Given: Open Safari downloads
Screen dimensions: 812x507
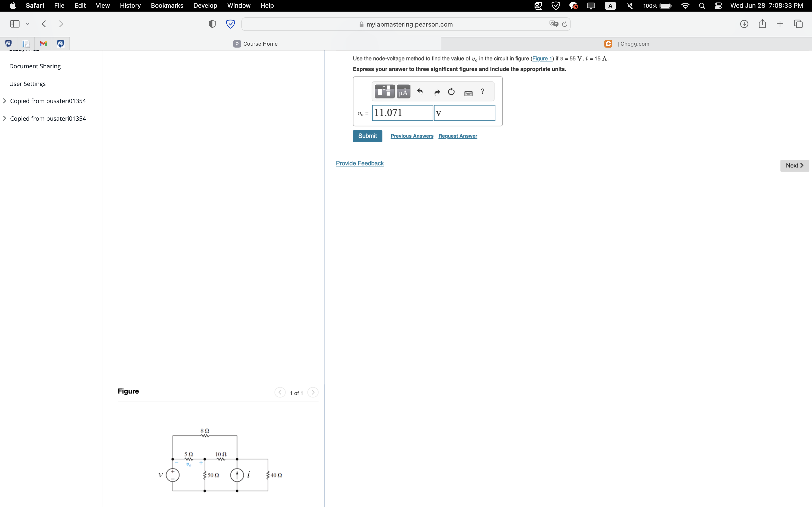Looking at the screenshot, I should click(744, 23).
